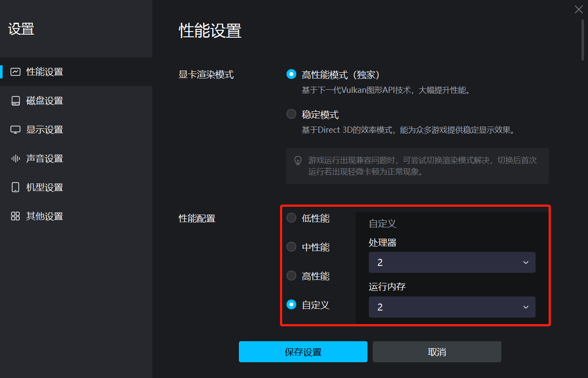Click the 磁盘设置 disk icon
The image size is (588, 378).
click(15, 100)
